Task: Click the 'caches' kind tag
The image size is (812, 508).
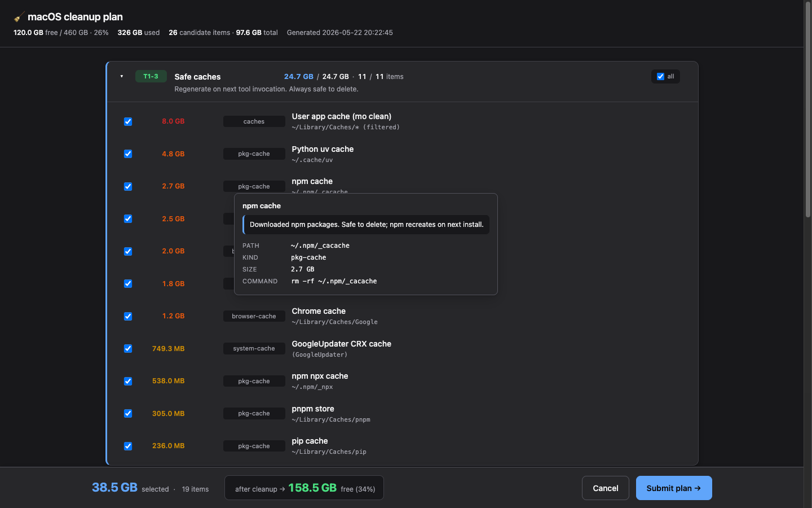Action: click(x=254, y=121)
